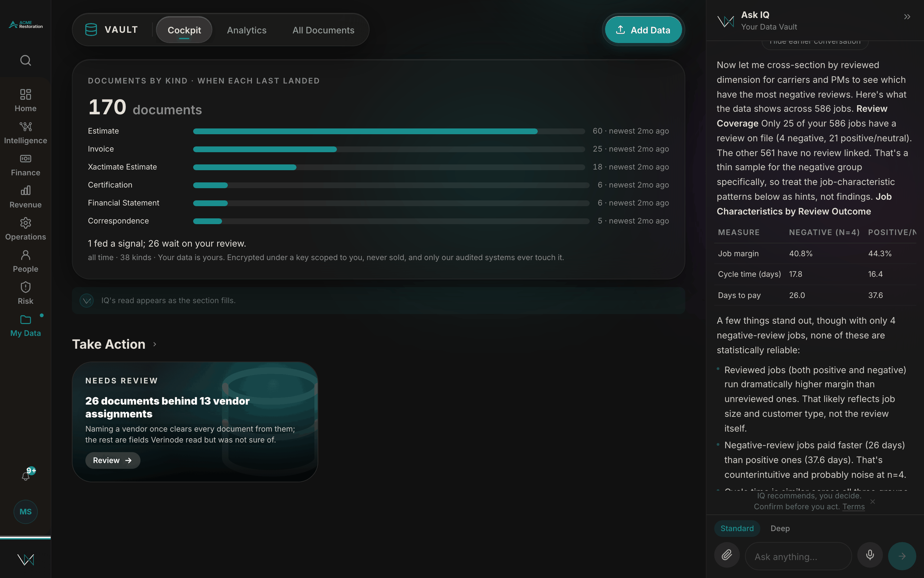The image size is (924, 578).
Task: Open the Risk section
Action: tap(26, 293)
